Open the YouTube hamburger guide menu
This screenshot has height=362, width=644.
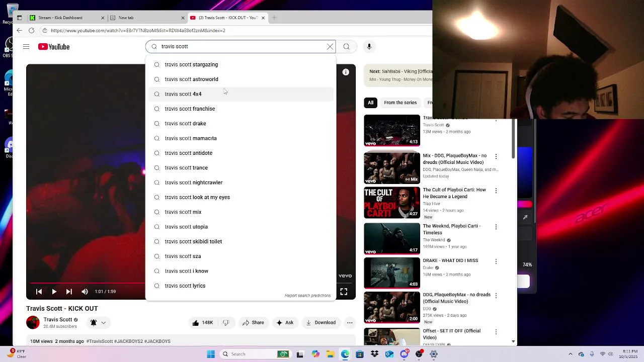pyautogui.click(x=26, y=47)
